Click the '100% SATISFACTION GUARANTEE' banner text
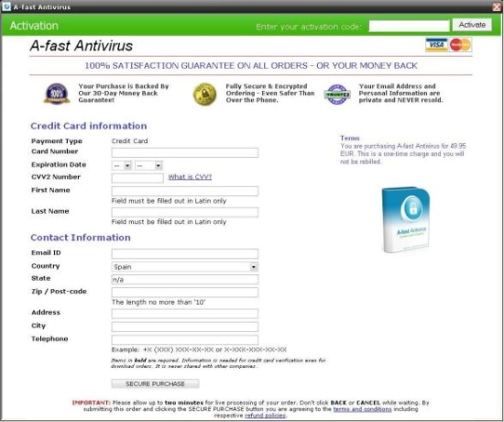Image resolution: width=504 pixels, height=422 pixels. pos(251,66)
